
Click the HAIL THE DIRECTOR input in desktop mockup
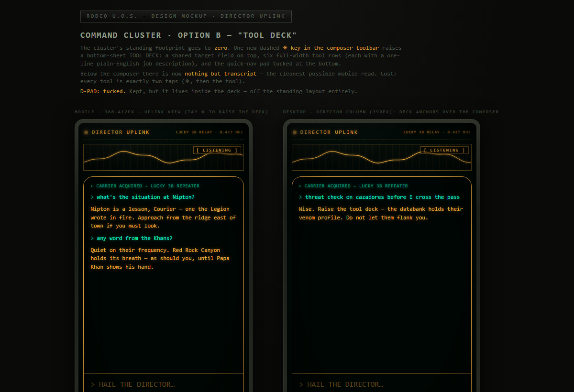(x=382, y=384)
